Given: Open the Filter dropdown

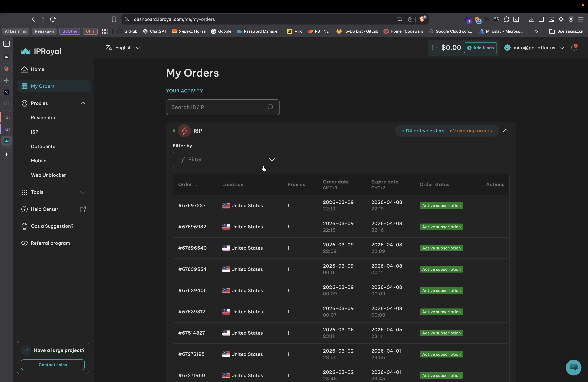Looking at the screenshot, I should (227, 160).
